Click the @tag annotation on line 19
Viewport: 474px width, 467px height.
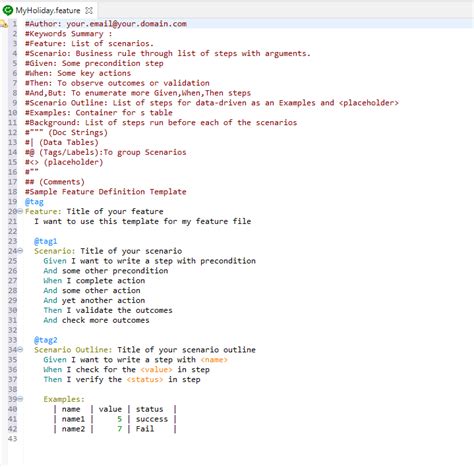click(x=34, y=202)
